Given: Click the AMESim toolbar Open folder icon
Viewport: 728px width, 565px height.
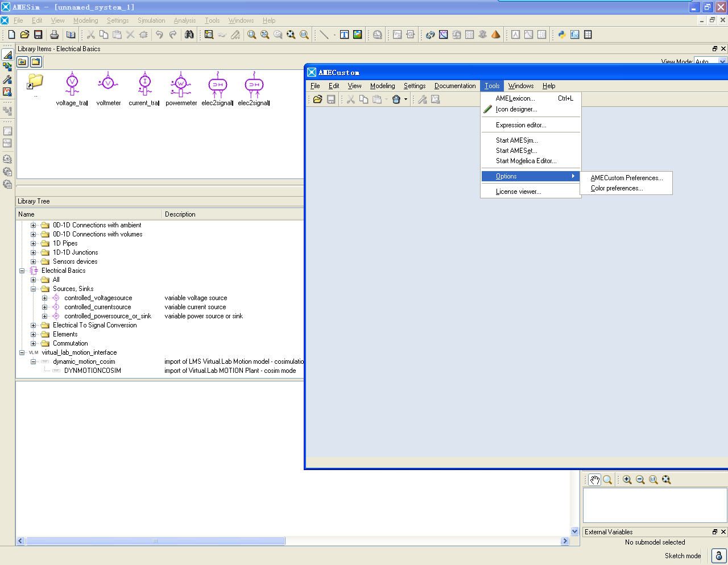Looking at the screenshot, I should 24,35.
